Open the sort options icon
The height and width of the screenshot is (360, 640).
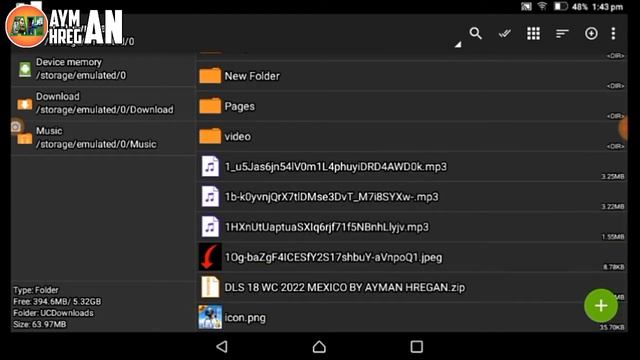pos(562,33)
